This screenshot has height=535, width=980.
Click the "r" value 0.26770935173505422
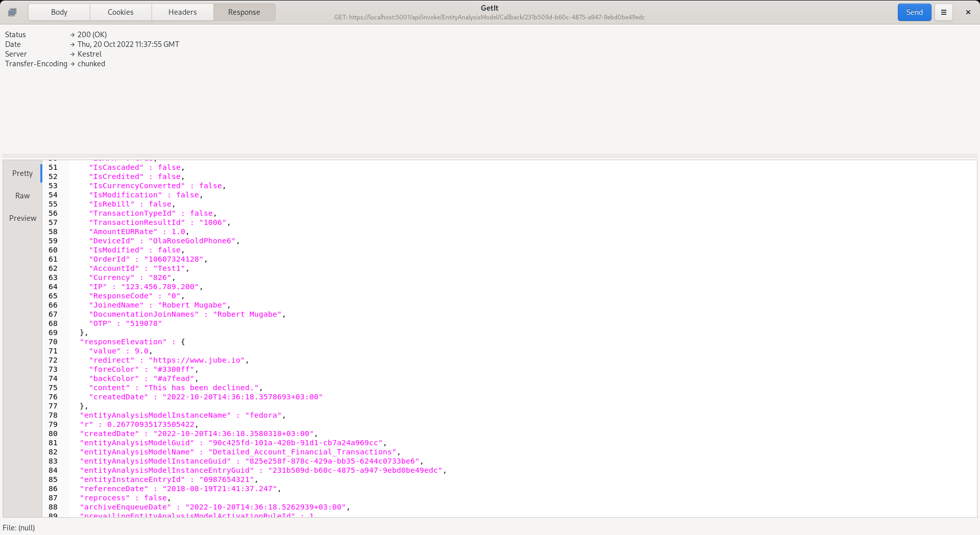coord(151,424)
